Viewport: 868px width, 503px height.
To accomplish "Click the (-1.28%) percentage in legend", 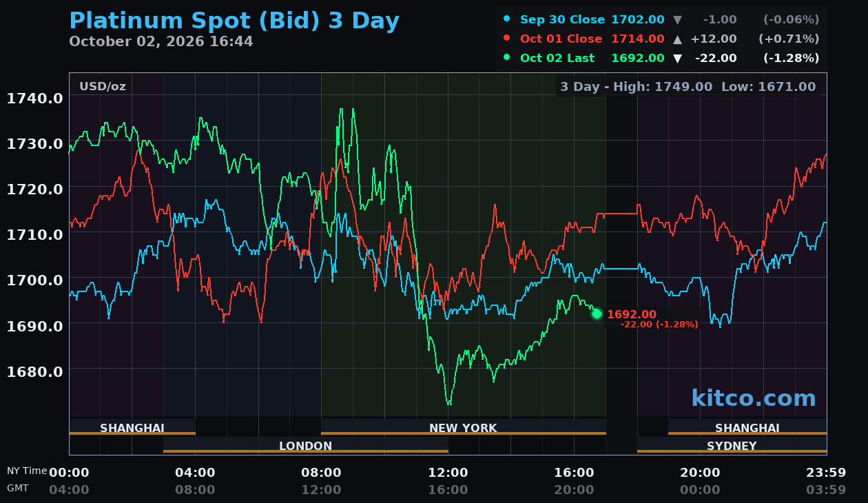I will coord(792,59).
